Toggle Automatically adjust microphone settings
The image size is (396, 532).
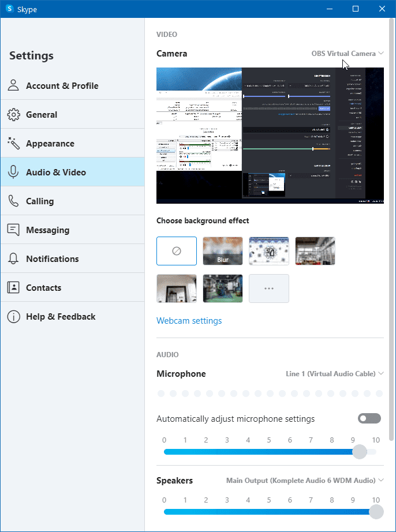(369, 418)
